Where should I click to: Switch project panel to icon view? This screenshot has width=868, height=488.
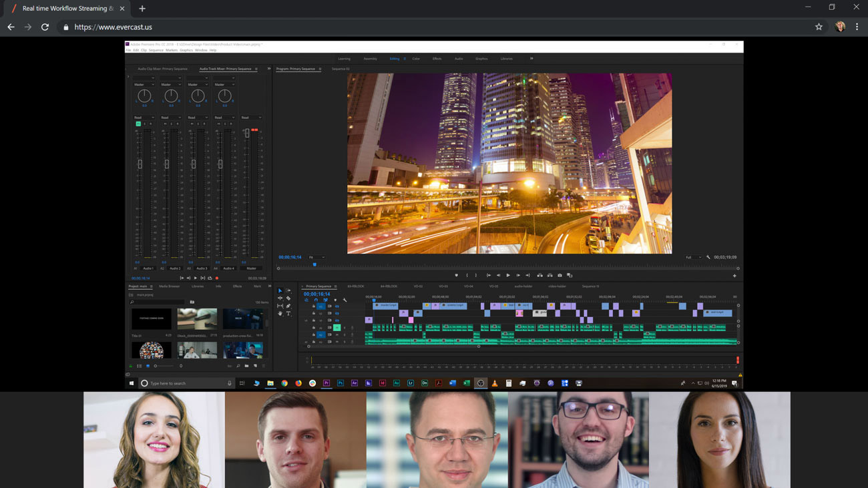148,366
